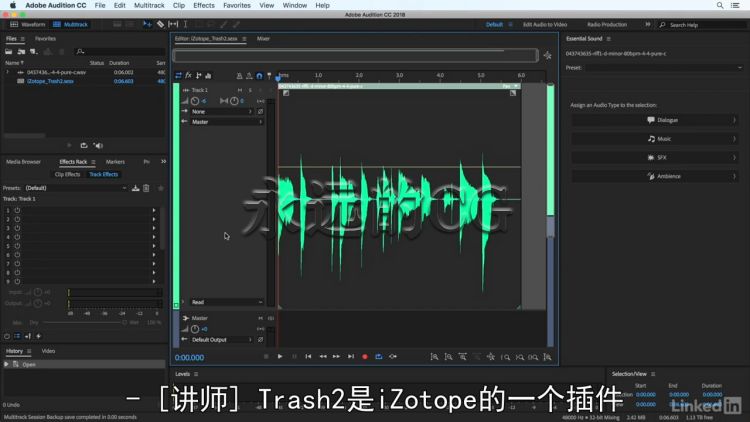
Task: Open effect slot 2 arrow menu
Action: [x=154, y=219]
